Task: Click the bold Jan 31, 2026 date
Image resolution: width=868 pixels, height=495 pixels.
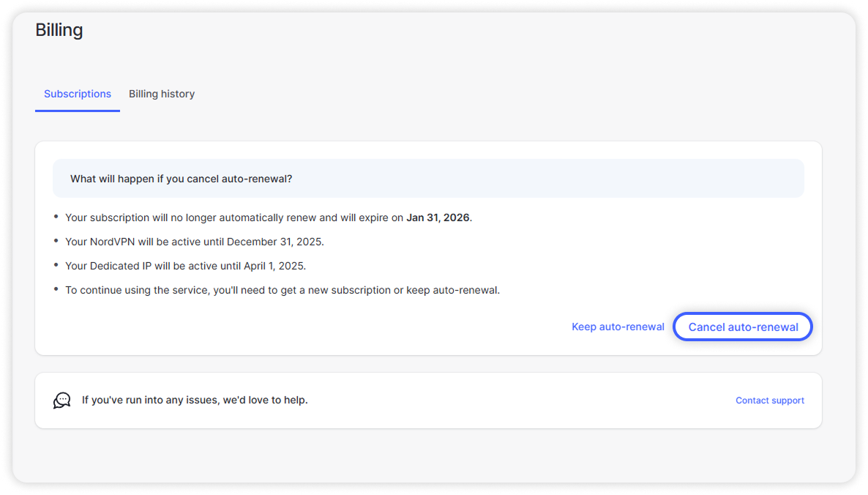Action: click(x=438, y=217)
